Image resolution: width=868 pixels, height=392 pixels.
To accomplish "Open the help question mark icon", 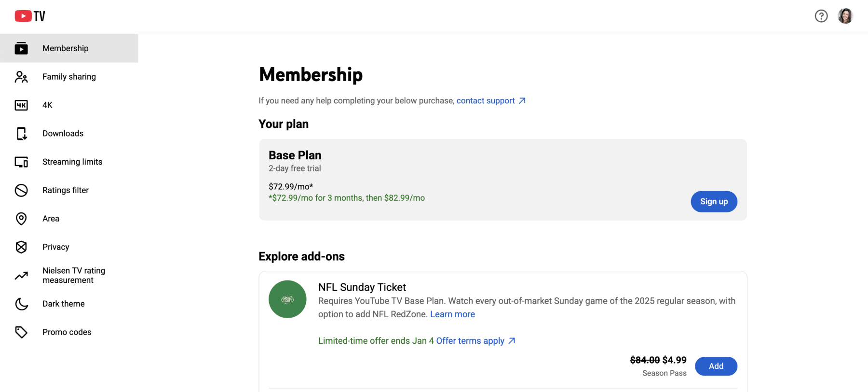I will click(x=821, y=16).
